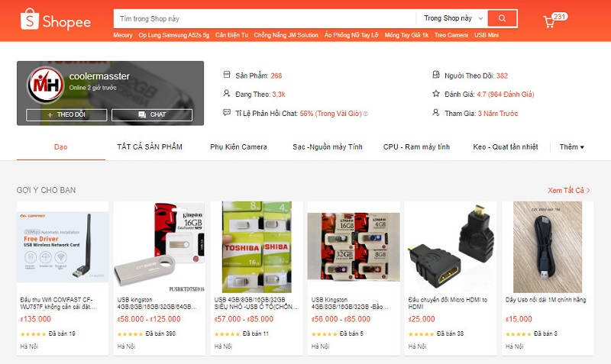Expand the Thêm category menu

coord(571,147)
